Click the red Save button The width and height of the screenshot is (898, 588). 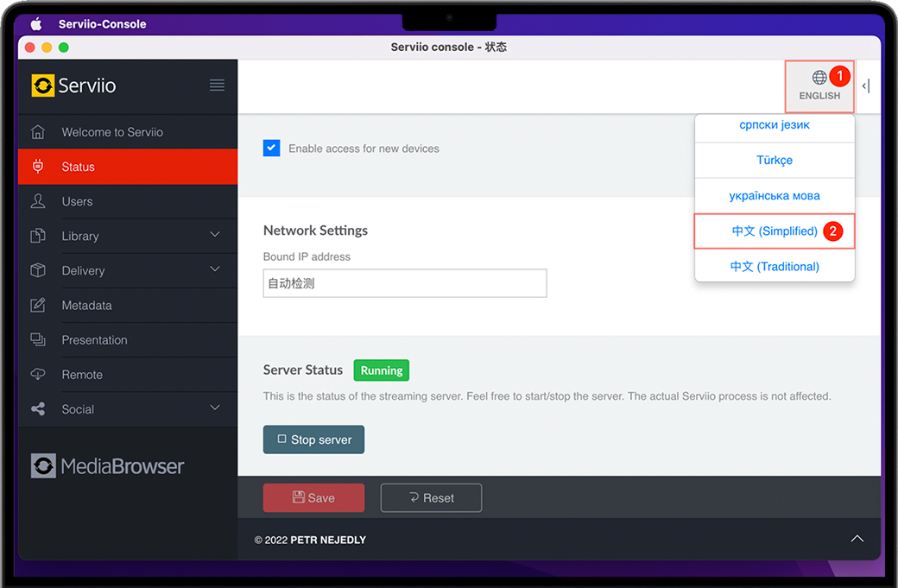click(313, 497)
